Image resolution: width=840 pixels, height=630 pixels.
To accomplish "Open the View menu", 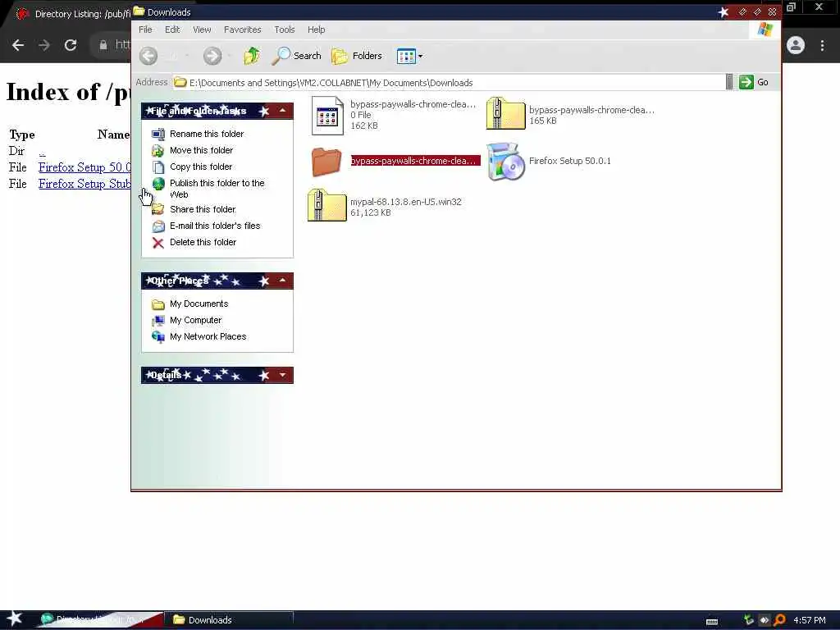I will click(202, 30).
